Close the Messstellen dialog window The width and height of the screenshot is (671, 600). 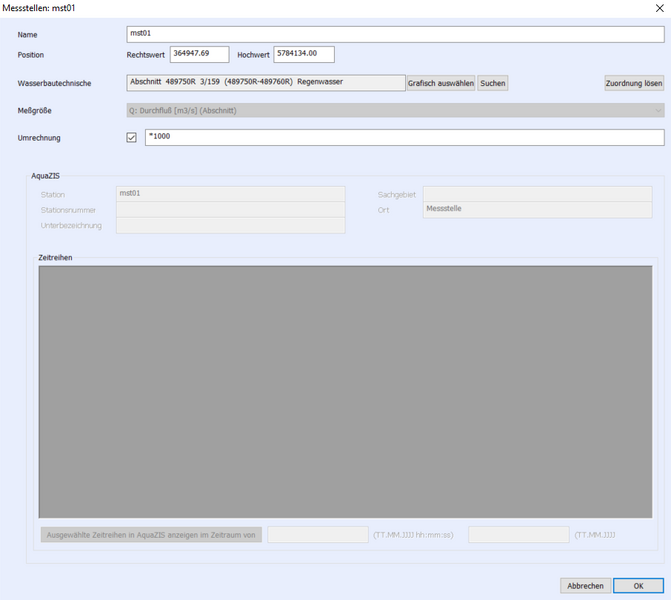[659, 8]
